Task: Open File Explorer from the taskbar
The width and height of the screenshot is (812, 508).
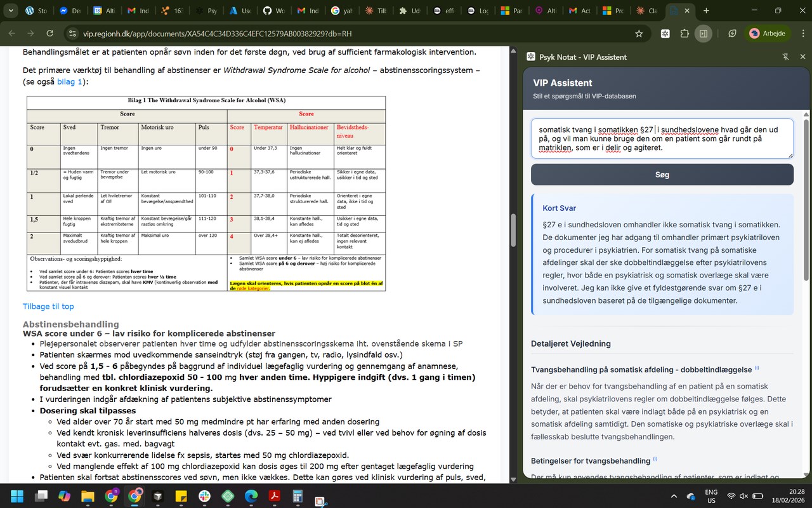Action: (x=88, y=496)
